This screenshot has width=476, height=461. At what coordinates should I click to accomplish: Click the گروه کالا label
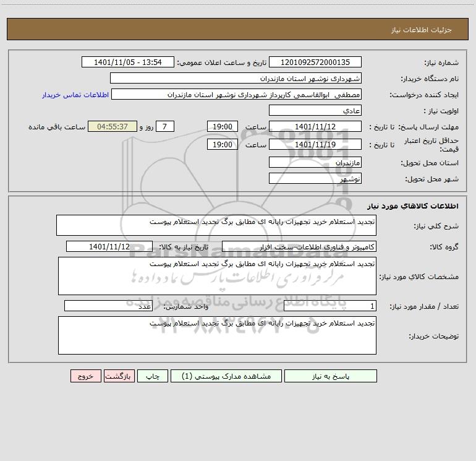click(x=444, y=247)
